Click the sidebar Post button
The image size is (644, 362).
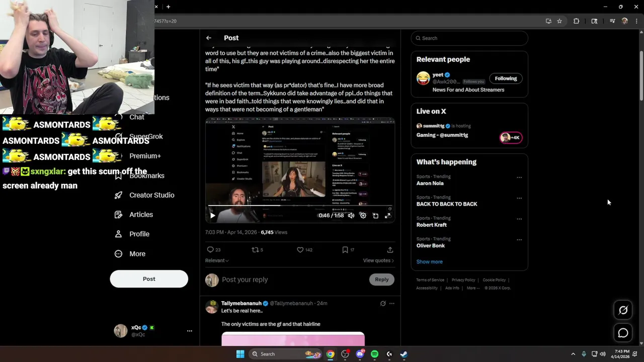(x=149, y=279)
